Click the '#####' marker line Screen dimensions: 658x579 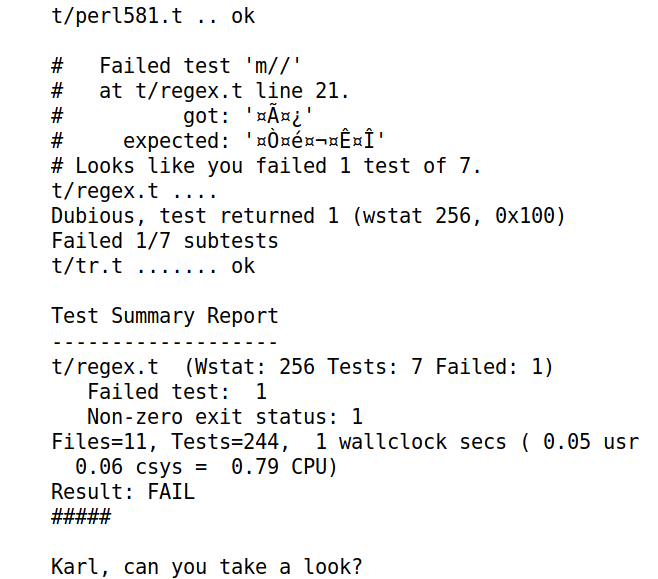[80, 517]
